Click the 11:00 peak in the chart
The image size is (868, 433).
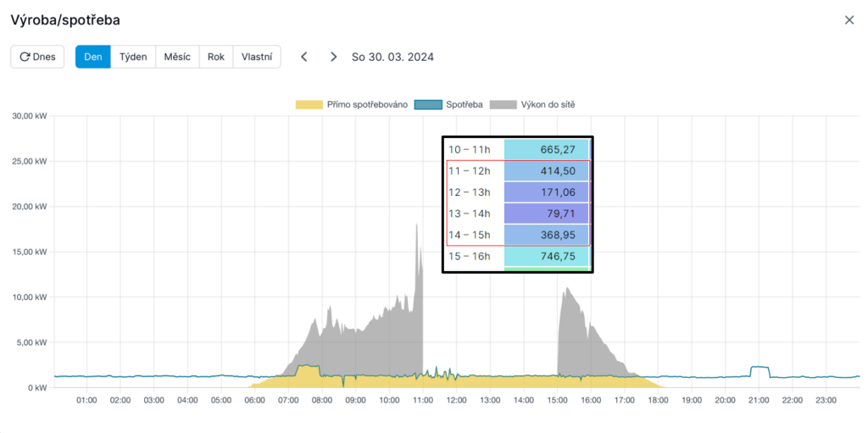(416, 227)
